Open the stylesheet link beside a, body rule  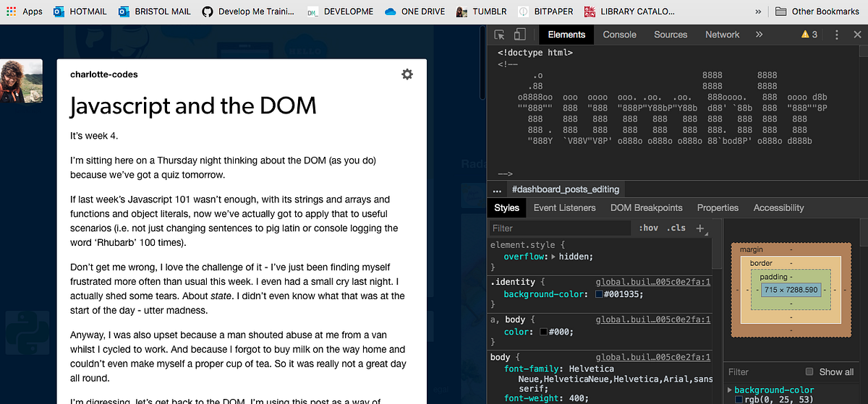pos(653,320)
